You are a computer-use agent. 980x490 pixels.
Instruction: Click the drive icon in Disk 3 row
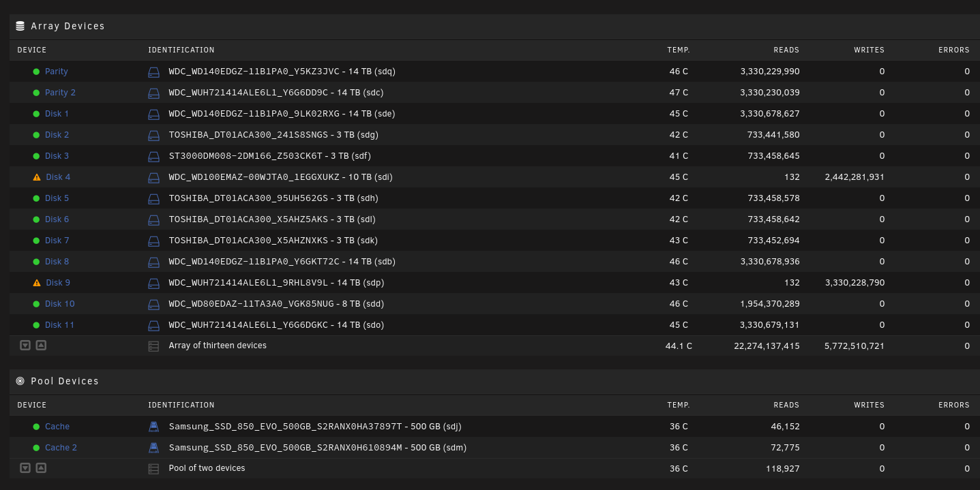coord(153,156)
